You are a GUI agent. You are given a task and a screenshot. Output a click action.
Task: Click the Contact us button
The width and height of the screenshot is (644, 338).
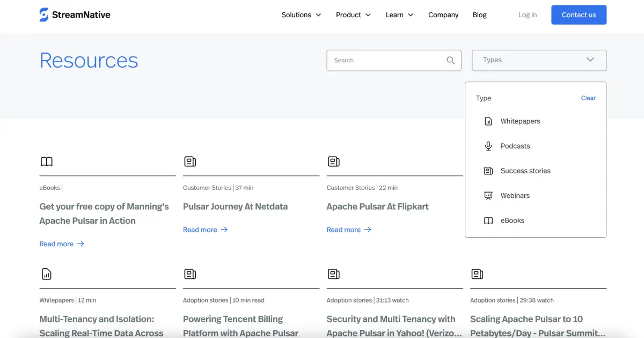579,15
